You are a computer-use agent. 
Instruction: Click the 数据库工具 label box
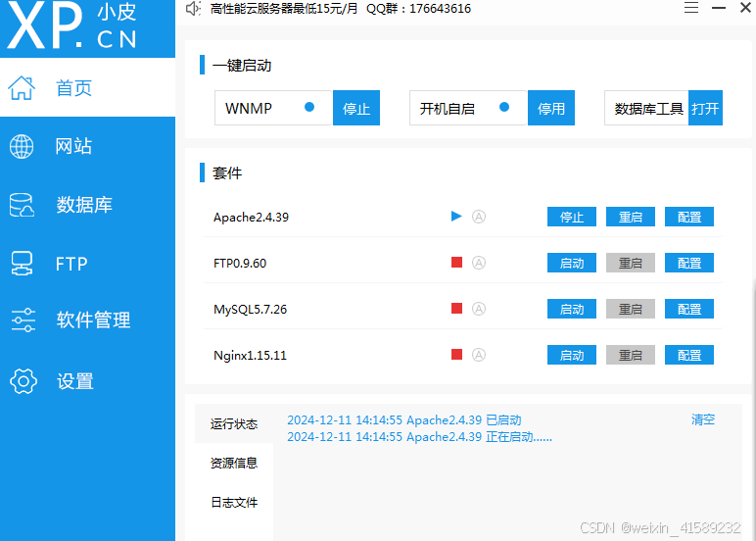(x=646, y=108)
